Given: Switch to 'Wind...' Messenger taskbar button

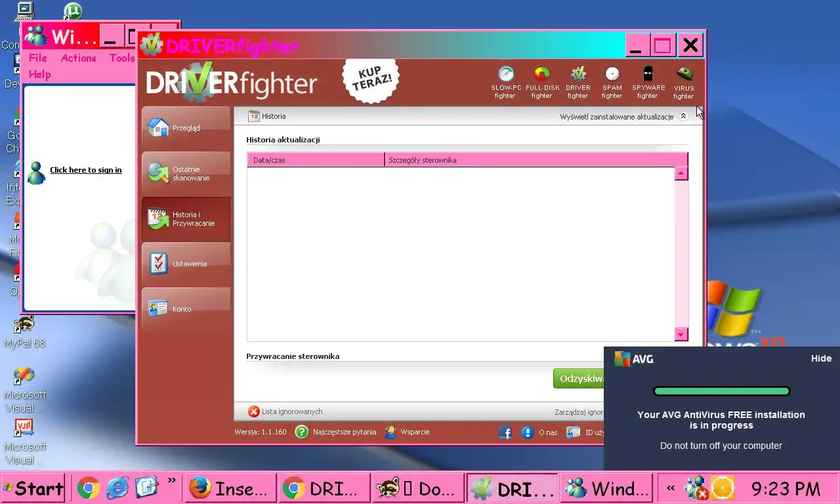Looking at the screenshot, I should (606, 488).
